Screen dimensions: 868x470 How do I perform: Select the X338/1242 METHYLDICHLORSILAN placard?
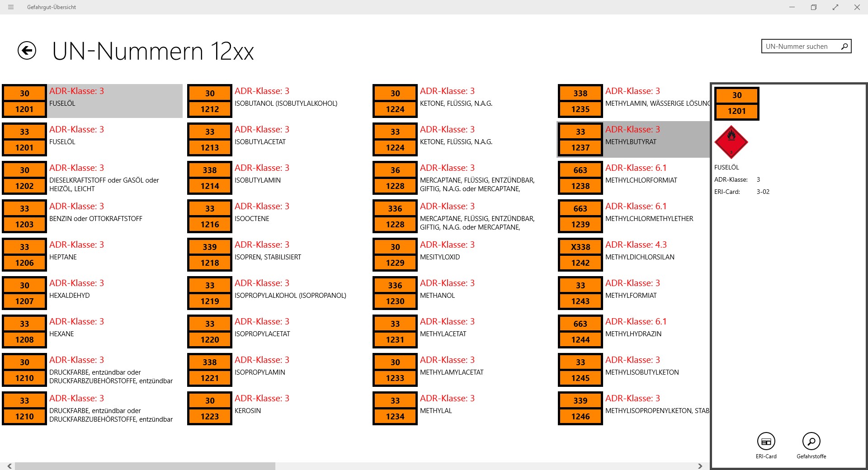pos(580,255)
